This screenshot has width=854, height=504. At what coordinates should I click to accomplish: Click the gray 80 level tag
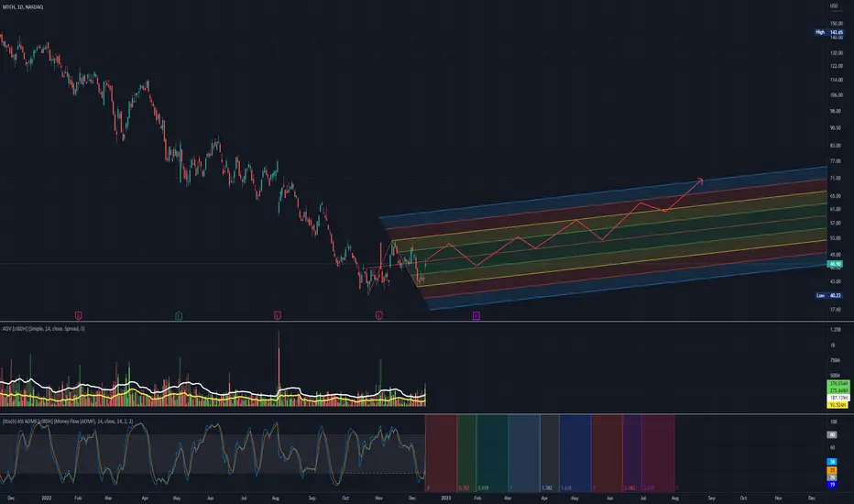click(x=832, y=434)
